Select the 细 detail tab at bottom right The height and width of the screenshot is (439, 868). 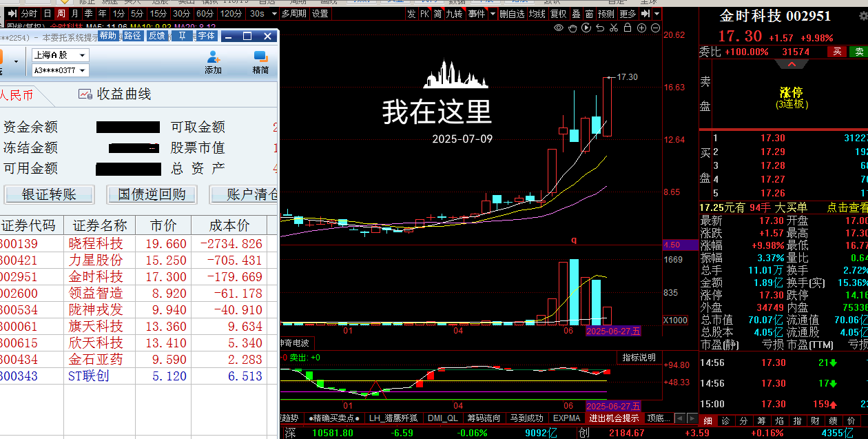[707, 420]
